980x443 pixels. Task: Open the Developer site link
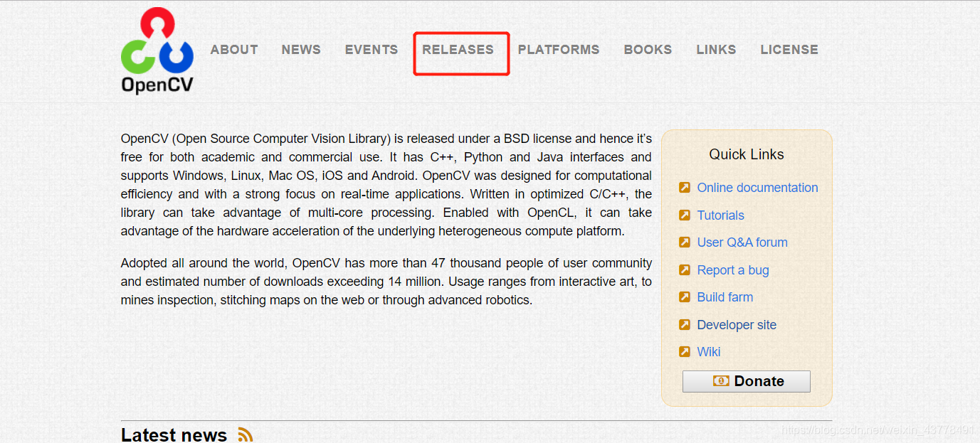pos(737,325)
